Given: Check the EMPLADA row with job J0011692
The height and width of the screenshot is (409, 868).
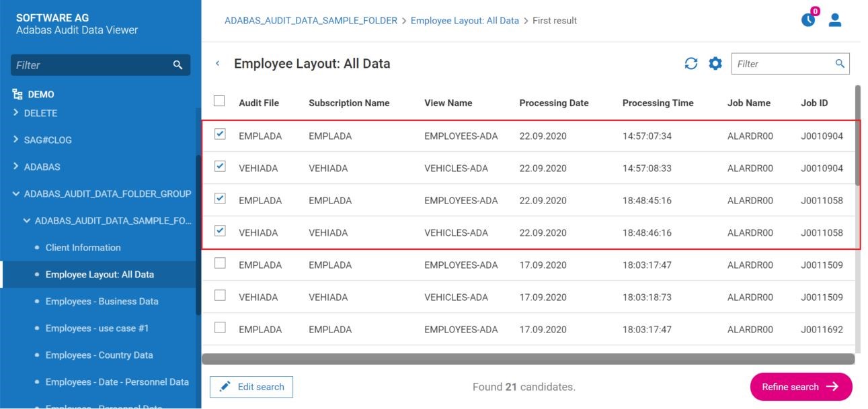Looking at the screenshot, I should (220, 328).
